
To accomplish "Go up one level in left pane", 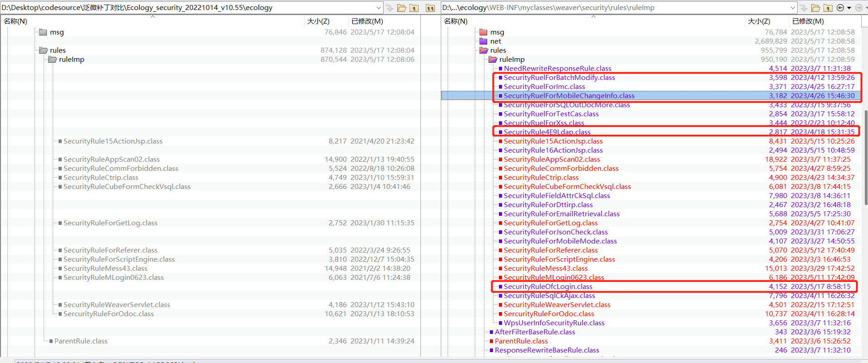I will point(414,8).
